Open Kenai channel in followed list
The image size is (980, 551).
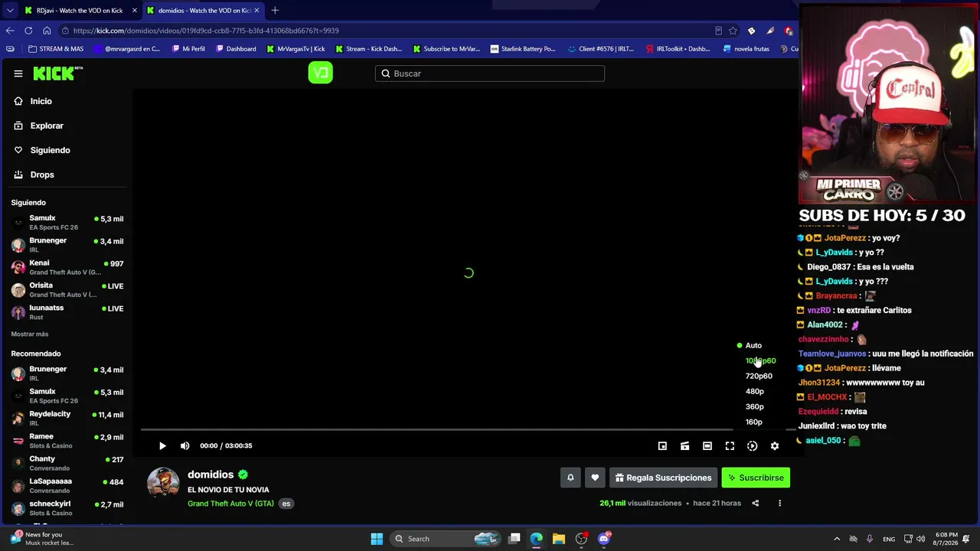tap(67, 267)
